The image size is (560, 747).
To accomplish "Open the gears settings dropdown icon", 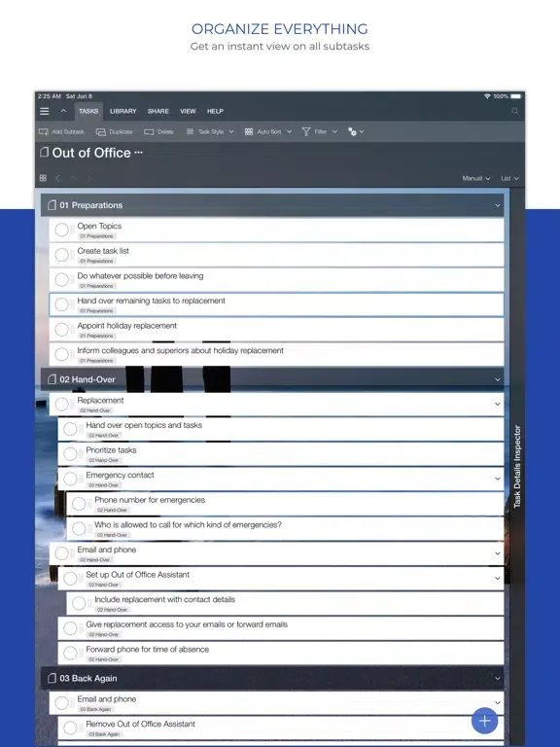I will [356, 131].
